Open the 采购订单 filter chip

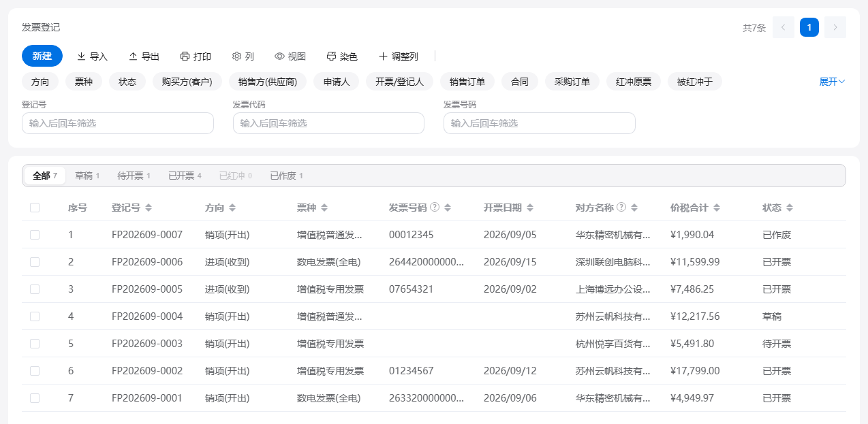coord(572,82)
